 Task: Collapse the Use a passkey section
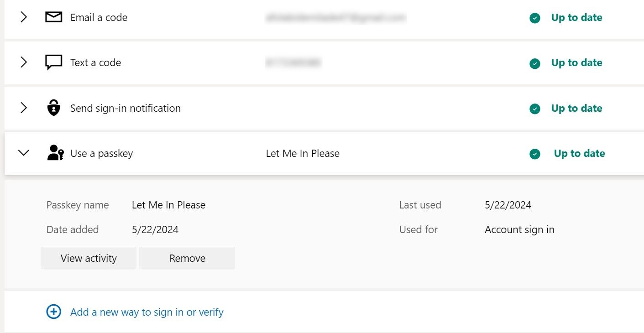pos(23,153)
